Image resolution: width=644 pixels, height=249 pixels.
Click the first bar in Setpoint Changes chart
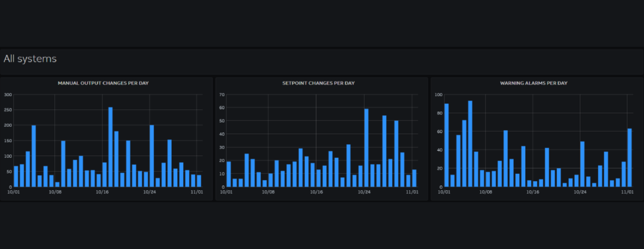[x=229, y=174]
